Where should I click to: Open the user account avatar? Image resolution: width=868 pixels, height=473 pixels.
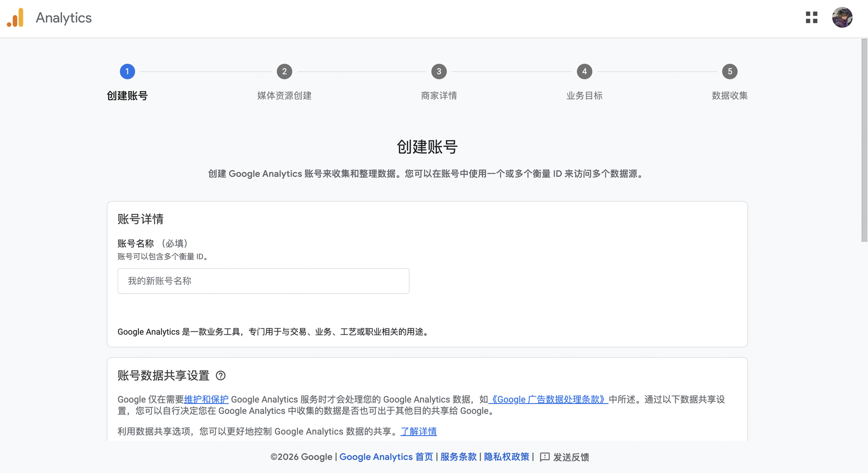click(842, 17)
